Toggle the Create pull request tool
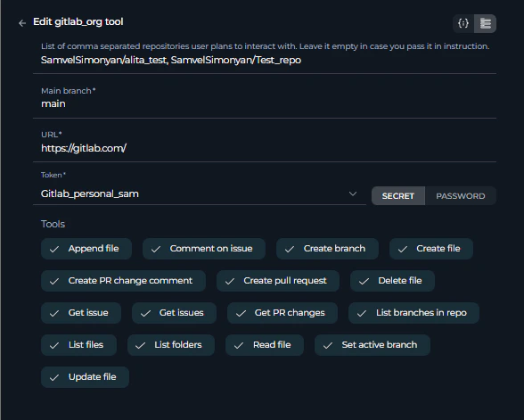This screenshot has width=524, height=420. click(x=278, y=281)
